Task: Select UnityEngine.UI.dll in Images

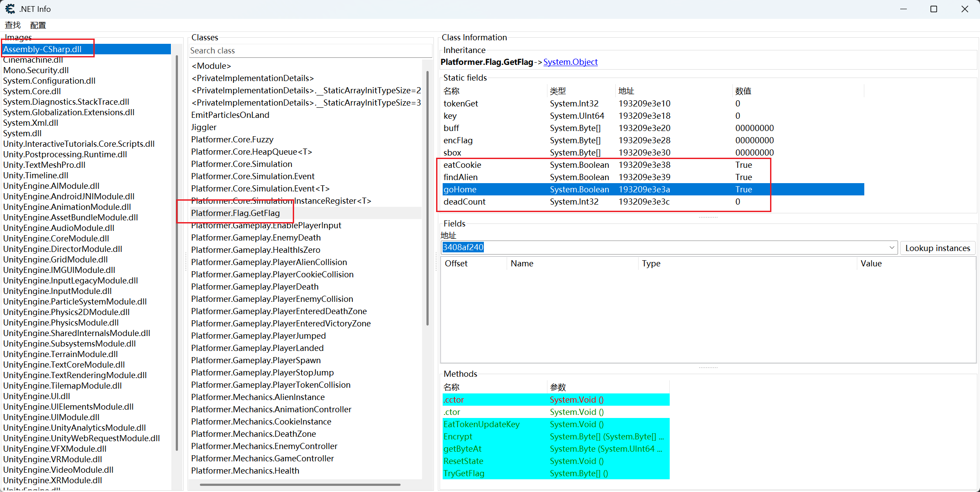Action: 36,396
